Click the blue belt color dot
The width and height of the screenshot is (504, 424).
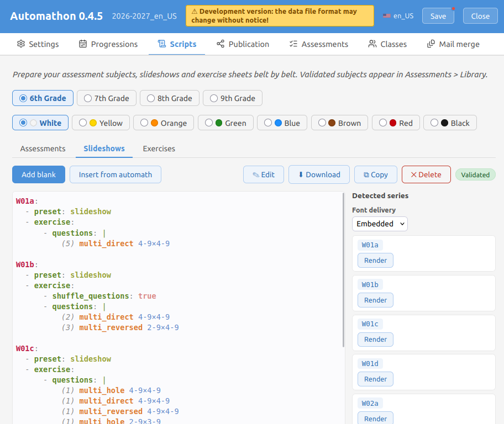point(279,123)
